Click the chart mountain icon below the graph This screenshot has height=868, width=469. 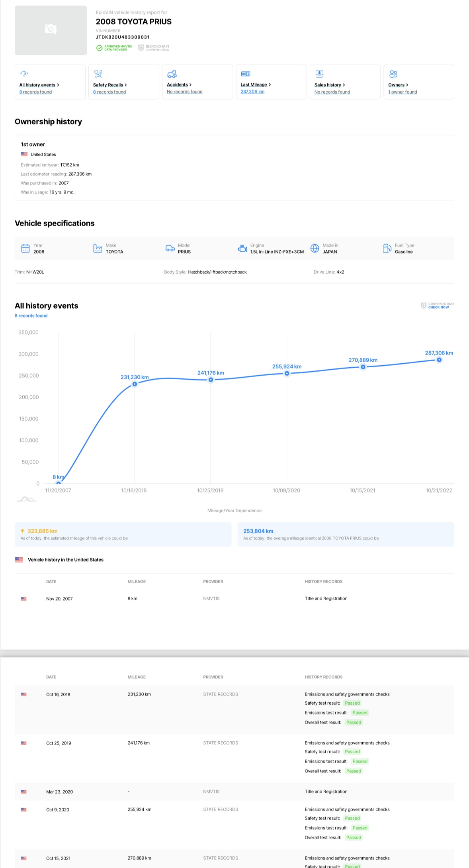(x=27, y=499)
